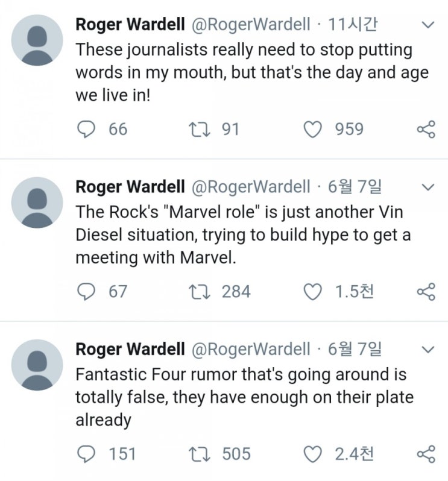Share the Vin Diesel situation tweet

coord(426,291)
